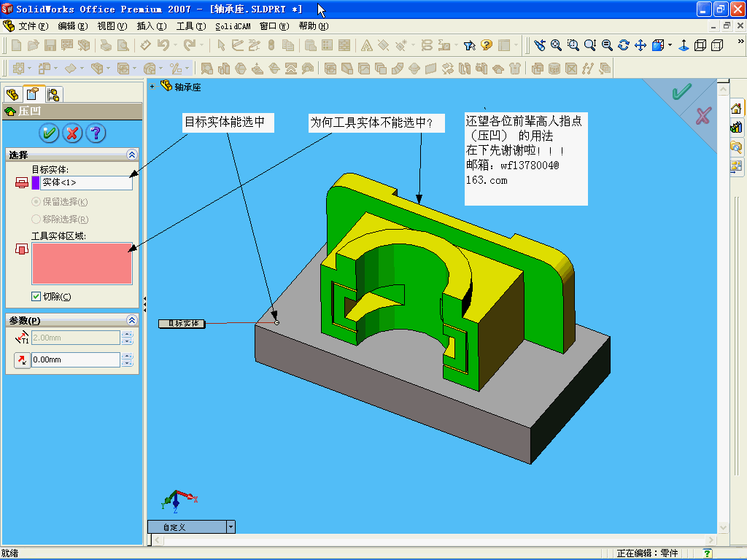This screenshot has height=560, width=747.
Task: Click the Zoom to Area icon
Action: tap(573, 45)
